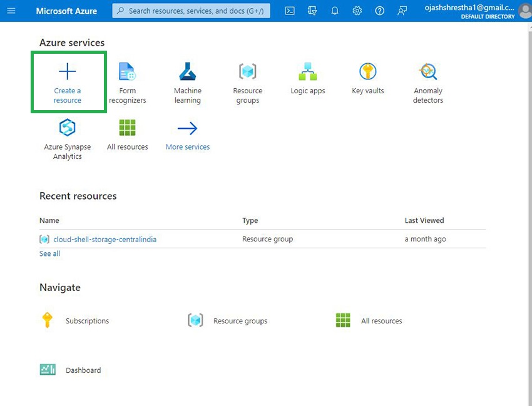The image size is (532, 406).
Task: Click the Key vaults label text
Action: (x=368, y=91)
